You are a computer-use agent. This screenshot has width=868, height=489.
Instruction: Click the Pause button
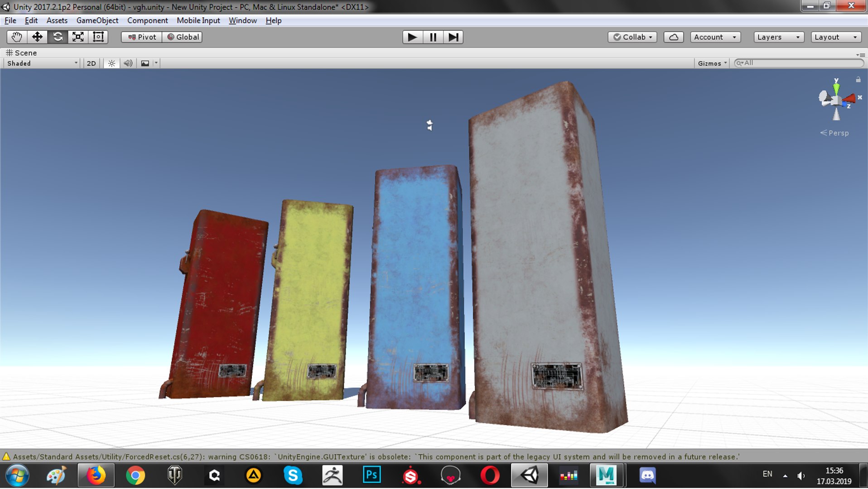point(433,37)
